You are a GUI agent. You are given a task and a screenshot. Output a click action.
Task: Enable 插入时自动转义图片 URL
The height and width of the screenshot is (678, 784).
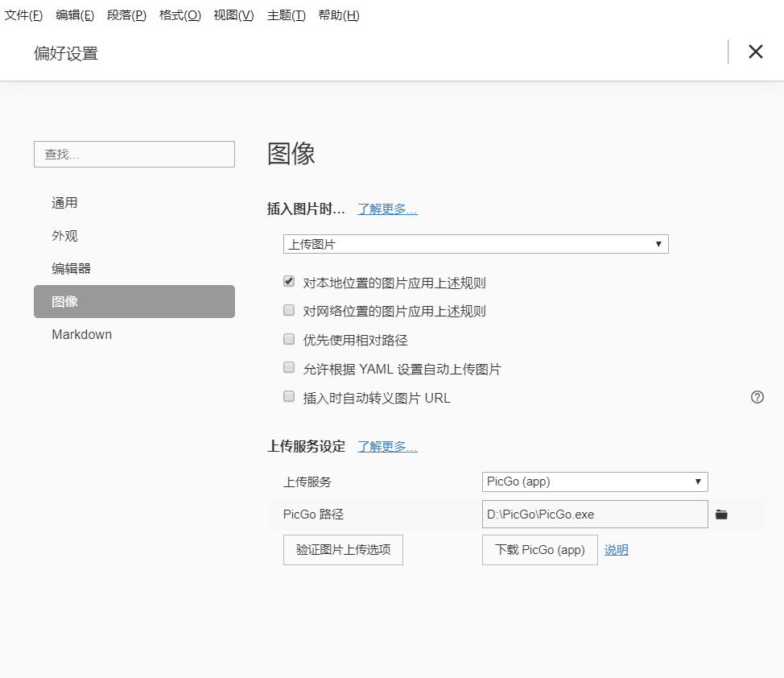point(288,396)
